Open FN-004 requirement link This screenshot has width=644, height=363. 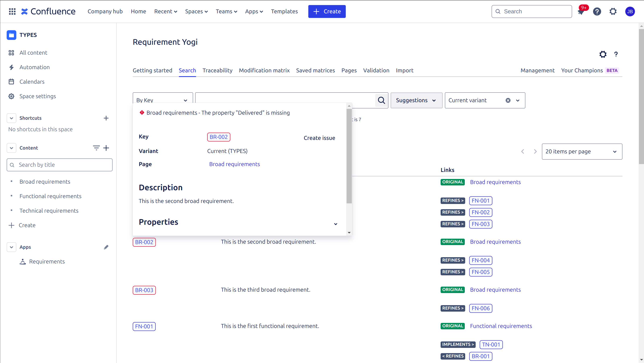[x=480, y=260]
